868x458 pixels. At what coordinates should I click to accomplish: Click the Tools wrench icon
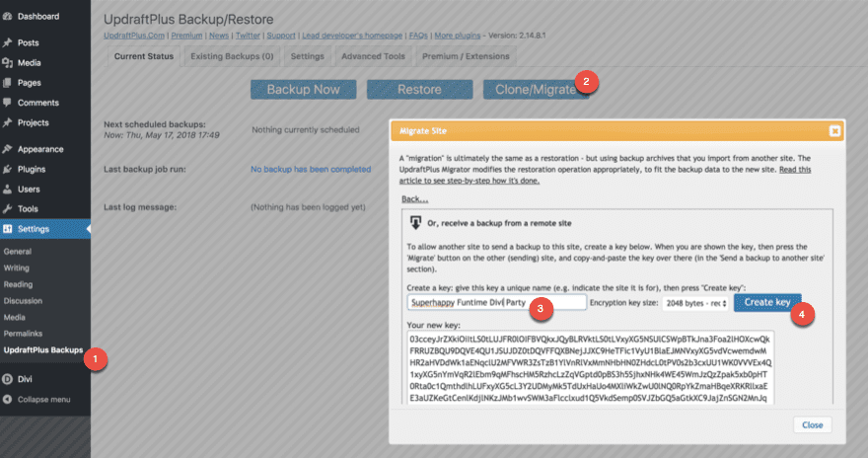pos(7,209)
